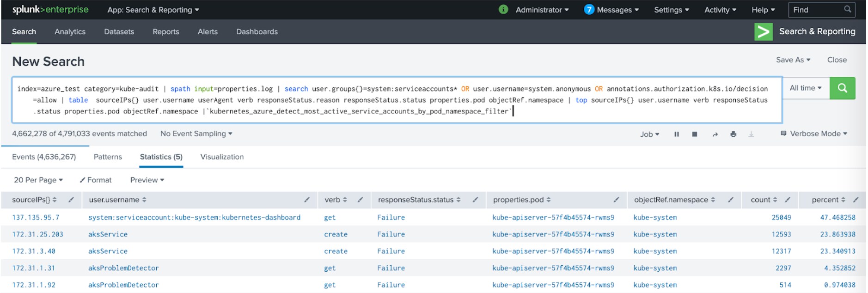Open the Verbose Mode dropdown

(814, 134)
